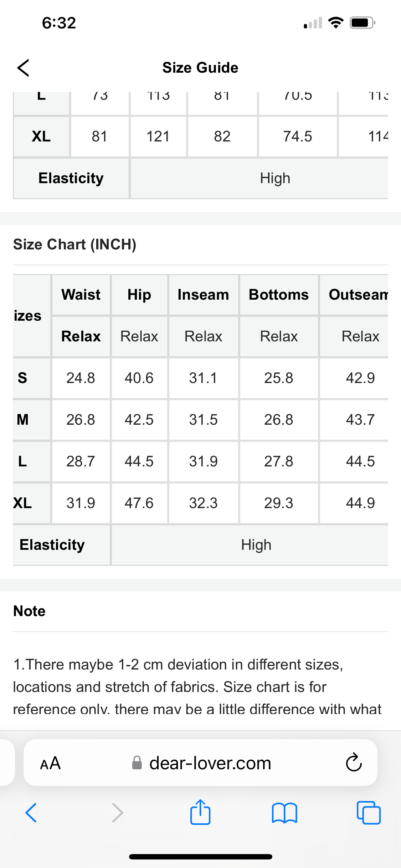Show open tabs with the tabs icon
The height and width of the screenshot is (868, 401).
[369, 813]
